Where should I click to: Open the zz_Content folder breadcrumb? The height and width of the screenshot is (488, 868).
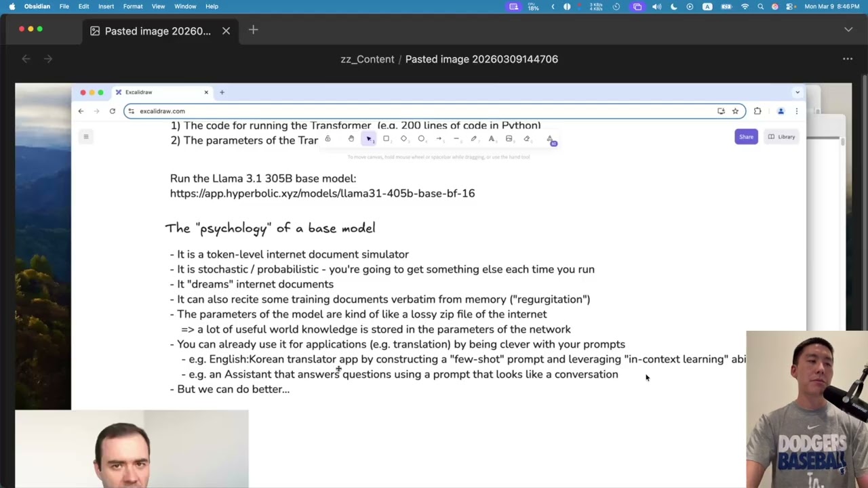coord(367,59)
